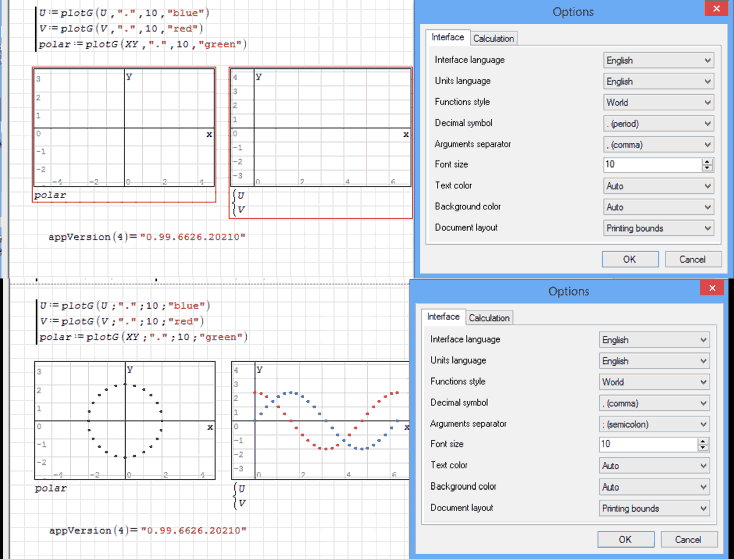Increase Font size with upper dialog spinner arrow

point(708,161)
